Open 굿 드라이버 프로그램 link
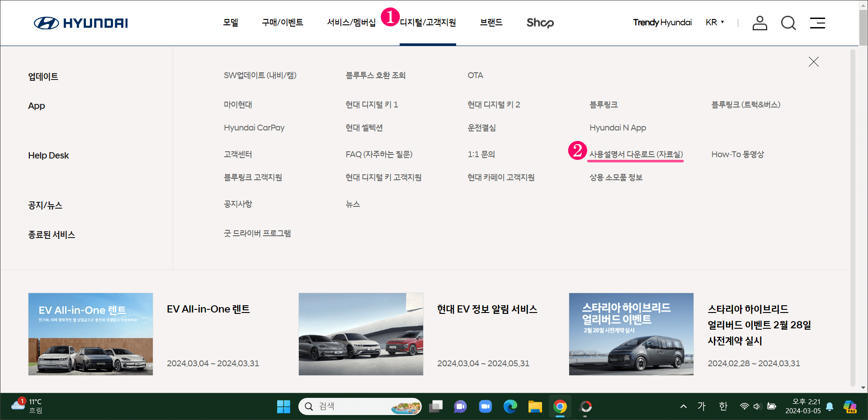Screen dimensions: 868x420 tap(257, 233)
